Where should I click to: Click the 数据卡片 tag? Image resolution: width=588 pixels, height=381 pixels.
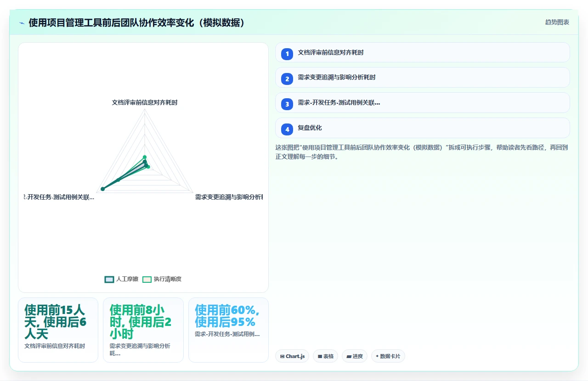click(388, 356)
